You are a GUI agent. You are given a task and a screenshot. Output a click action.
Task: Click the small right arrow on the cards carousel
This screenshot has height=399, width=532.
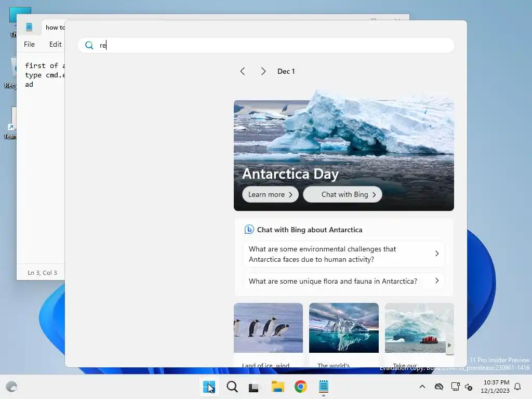(x=449, y=345)
